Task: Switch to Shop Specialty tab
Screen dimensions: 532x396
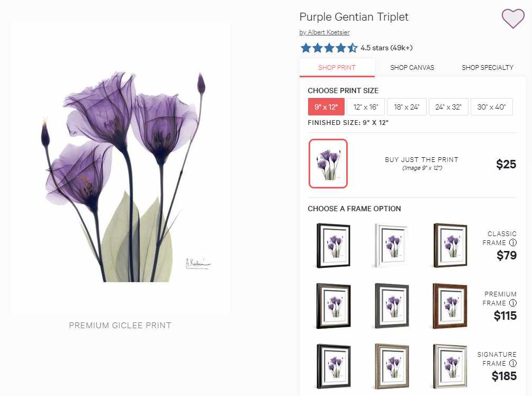Action: pyautogui.click(x=488, y=68)
